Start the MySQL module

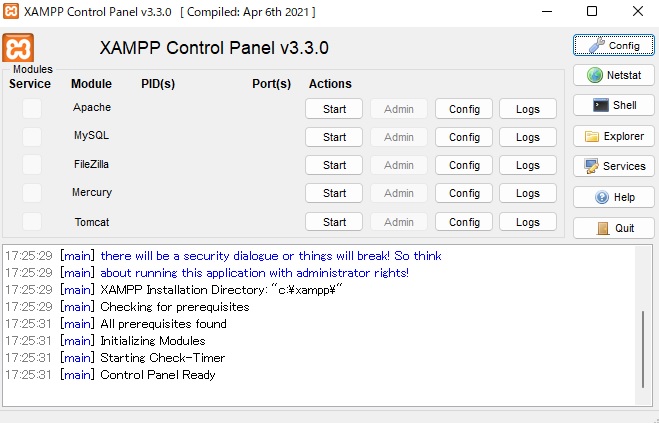pos(334,137)
